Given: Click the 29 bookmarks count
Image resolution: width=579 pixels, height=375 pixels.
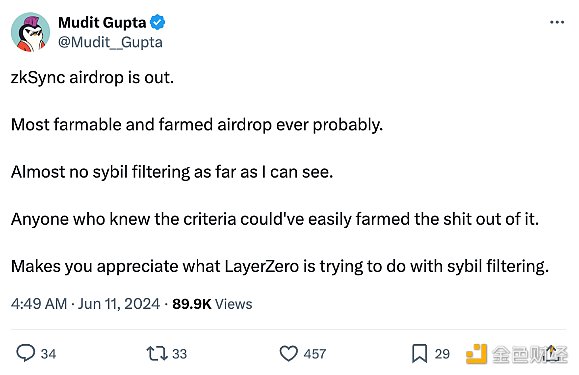Looking at the screenshot, I should coord(442,354).
